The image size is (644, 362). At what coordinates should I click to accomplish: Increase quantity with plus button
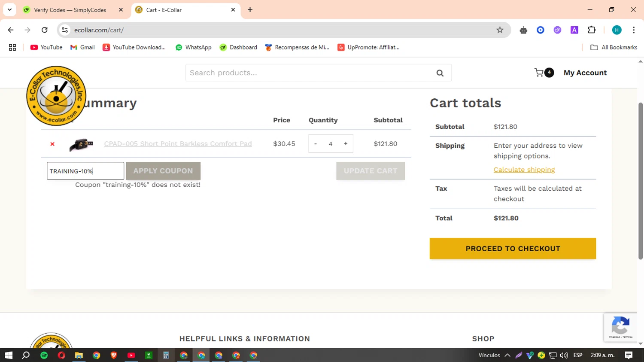(346, 144)
